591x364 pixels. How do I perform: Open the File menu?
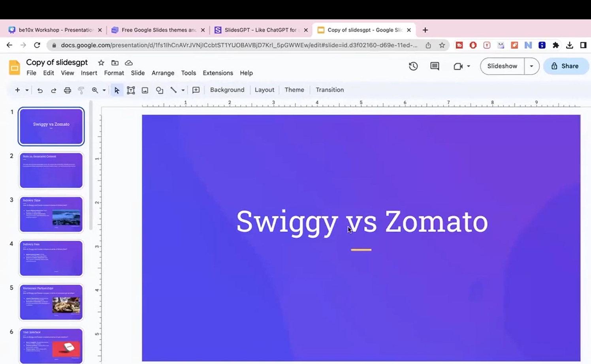point(31,73)
